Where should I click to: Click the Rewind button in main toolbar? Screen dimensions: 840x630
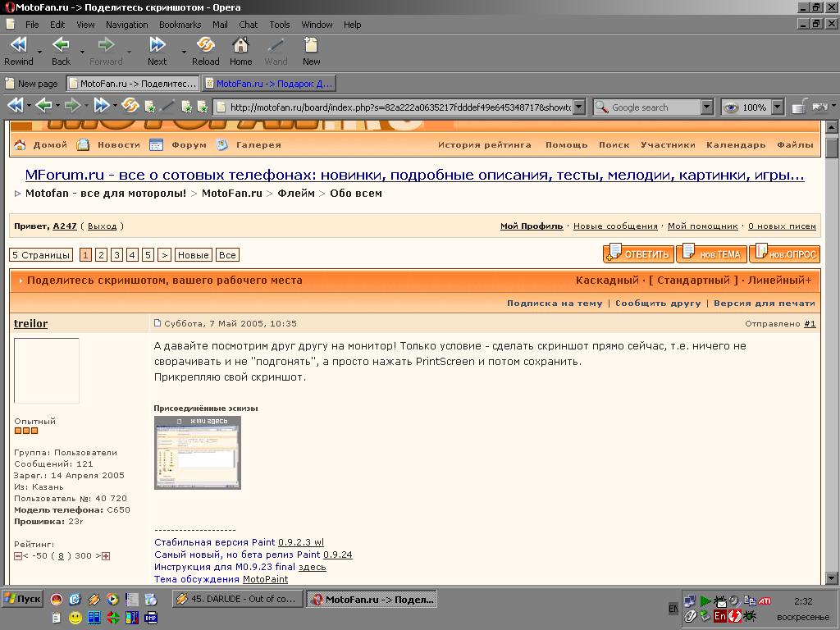pyautogui.click(x=19, y=51)
